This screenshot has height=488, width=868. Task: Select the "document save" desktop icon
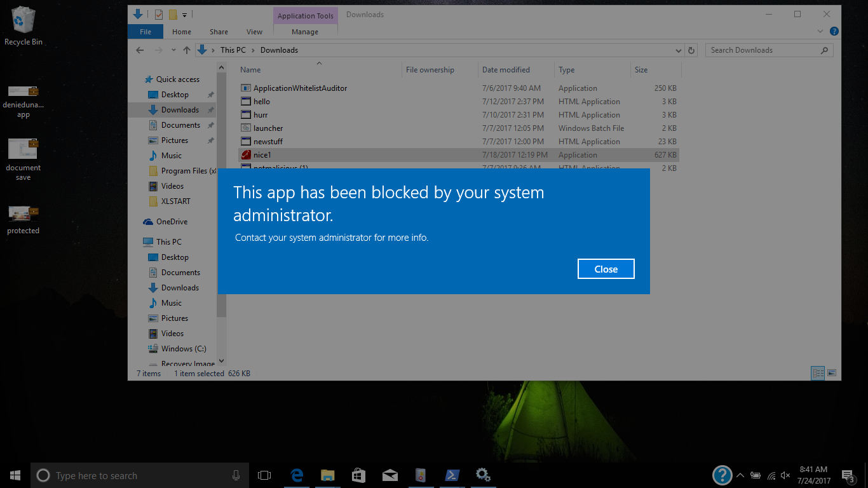pyautogui.click(x=24, y=159)
